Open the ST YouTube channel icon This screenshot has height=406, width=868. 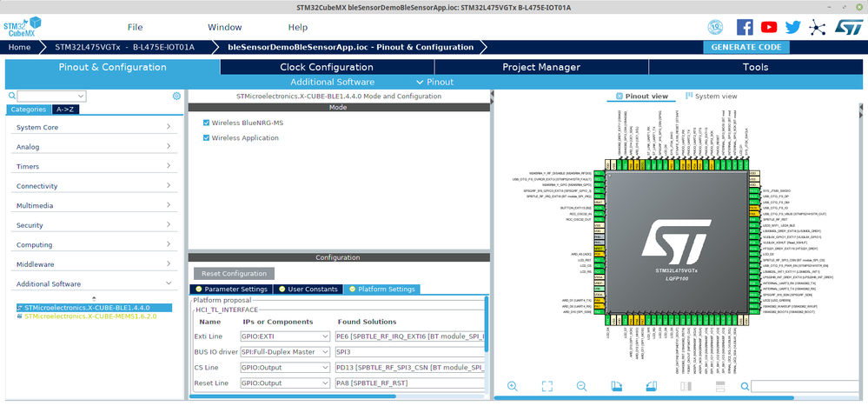point(769,27)
